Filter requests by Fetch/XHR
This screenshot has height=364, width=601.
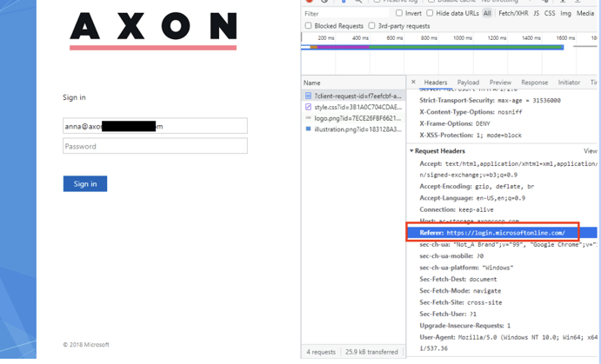pyautogui.click(x=513, y=13)
